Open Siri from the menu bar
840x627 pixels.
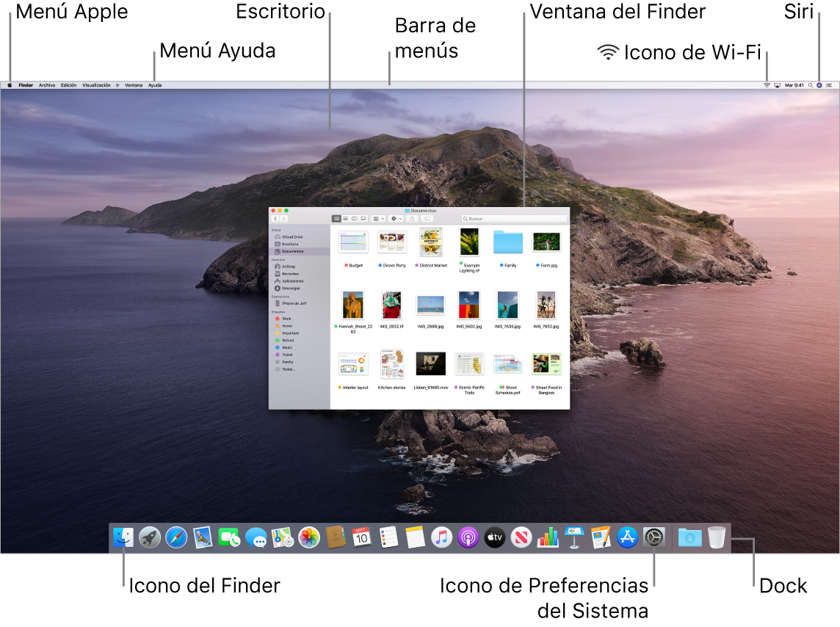[x=817, y=84]
